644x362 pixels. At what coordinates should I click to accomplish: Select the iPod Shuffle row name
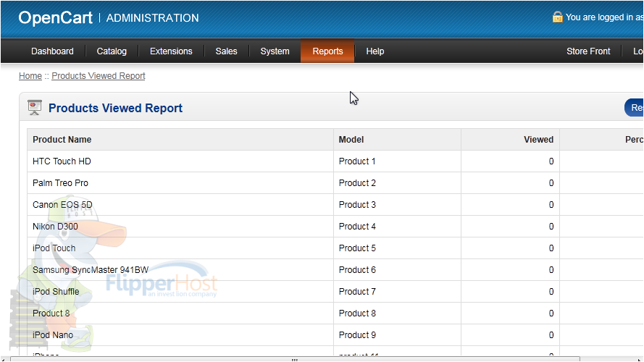[56, 292]
